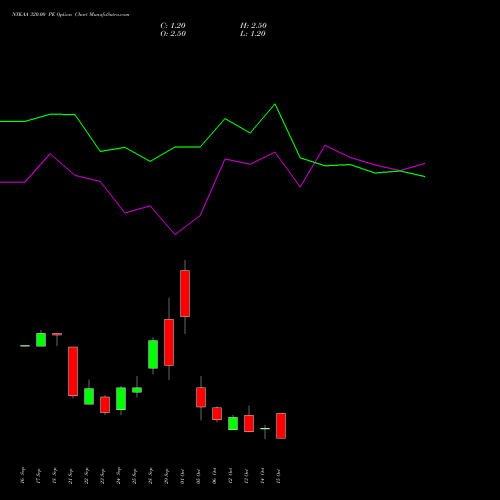Select the high value 'H: 2.50'
Screen dimensions: 500x500
point(253,26)
